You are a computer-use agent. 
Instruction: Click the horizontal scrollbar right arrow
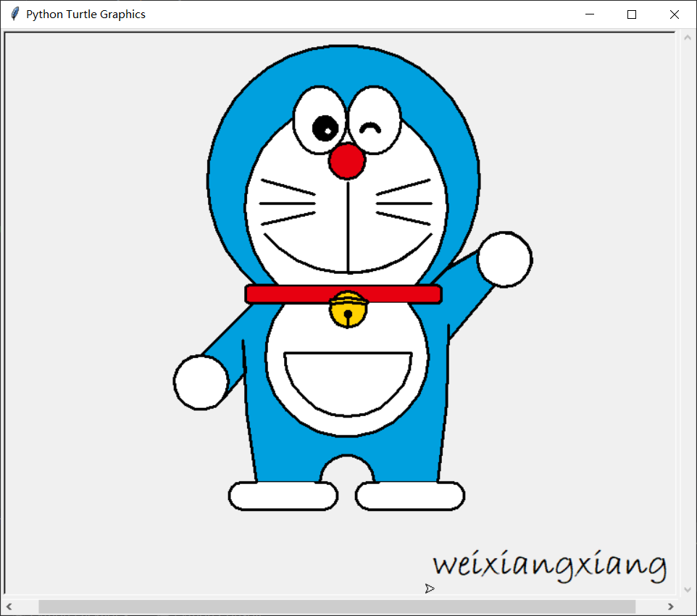coord(670,606)
